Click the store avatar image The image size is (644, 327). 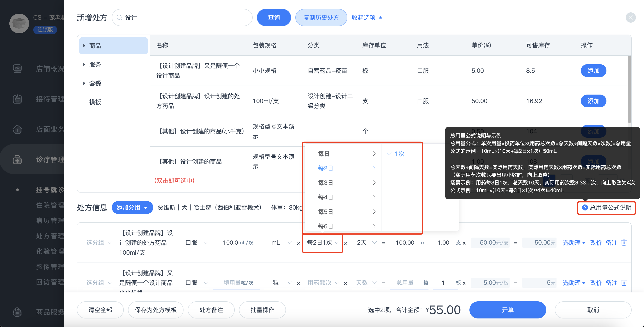click(x=19, y=23)
